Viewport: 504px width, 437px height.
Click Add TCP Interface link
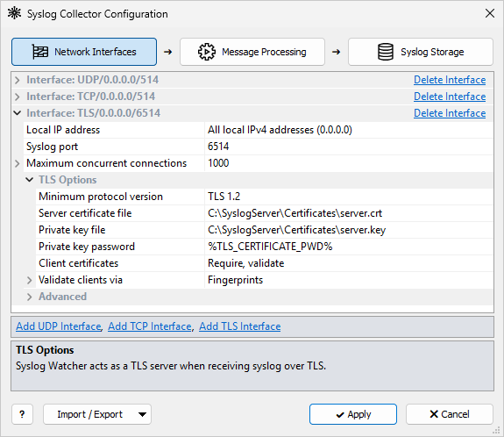coord(150,326)
